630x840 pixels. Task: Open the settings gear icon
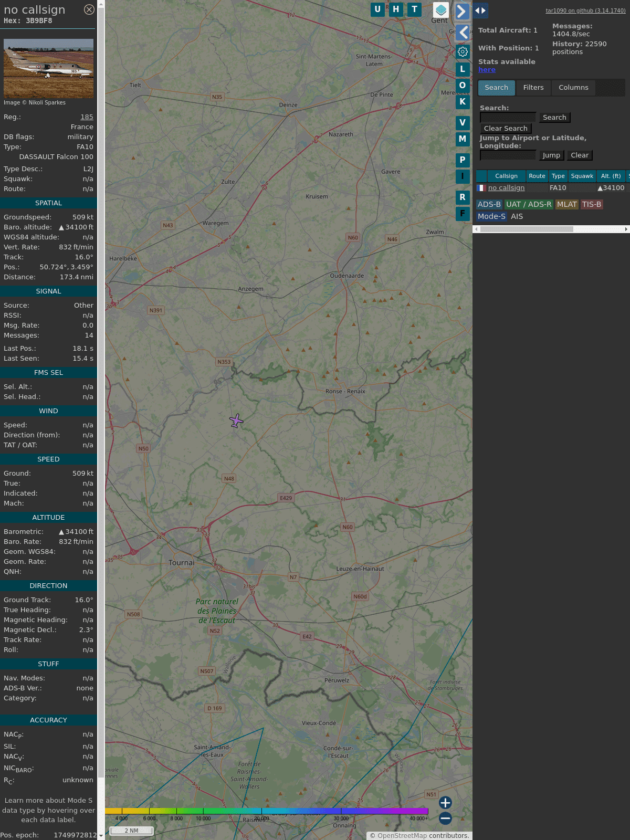463,51
